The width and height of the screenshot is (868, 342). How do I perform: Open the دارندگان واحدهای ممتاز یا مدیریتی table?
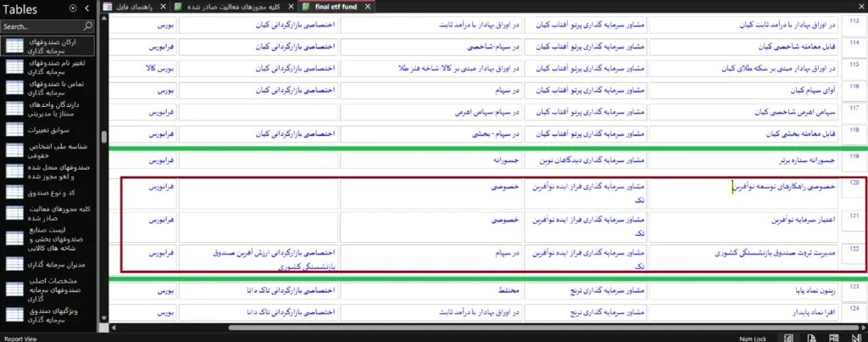(x=48, y=109)
